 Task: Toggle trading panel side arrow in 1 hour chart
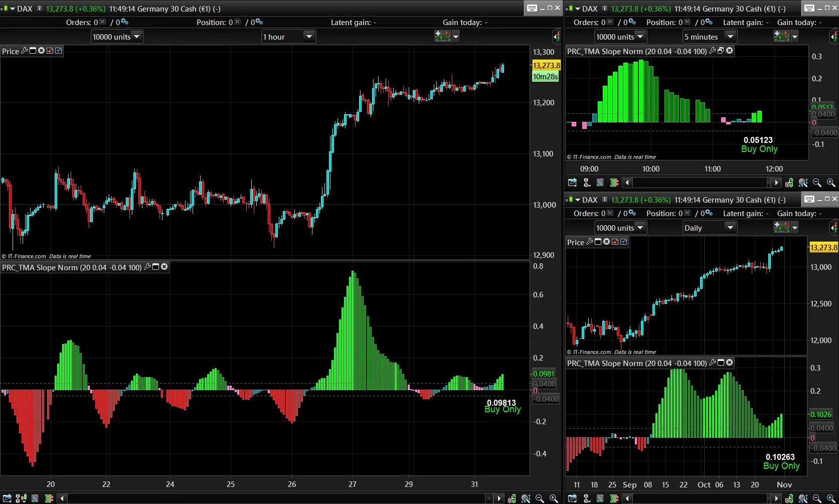pos(557,36)
